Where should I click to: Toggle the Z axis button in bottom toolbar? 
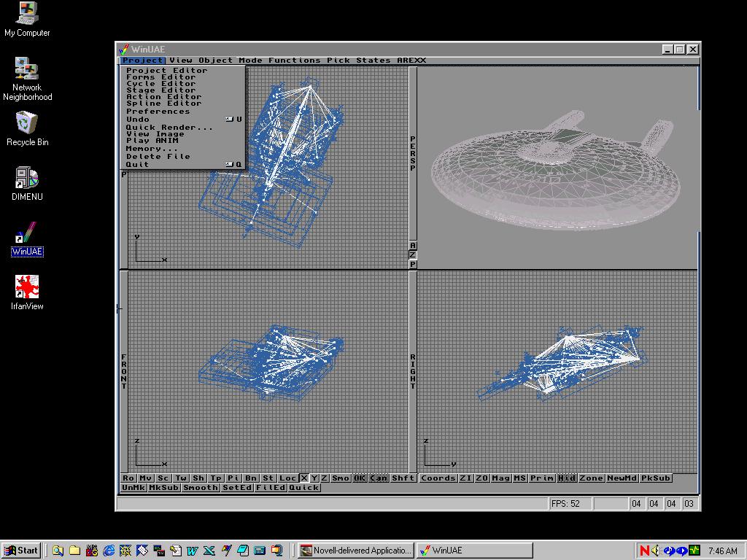pyautogui.click(x=325, y=478)
